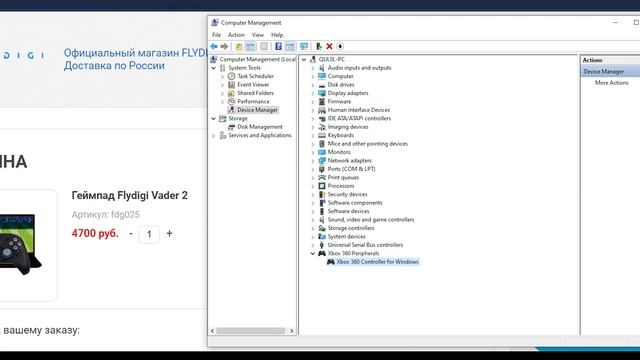Select the Firmware category label
This screenshot has height=360, width=640.
(x=339, y=102)
